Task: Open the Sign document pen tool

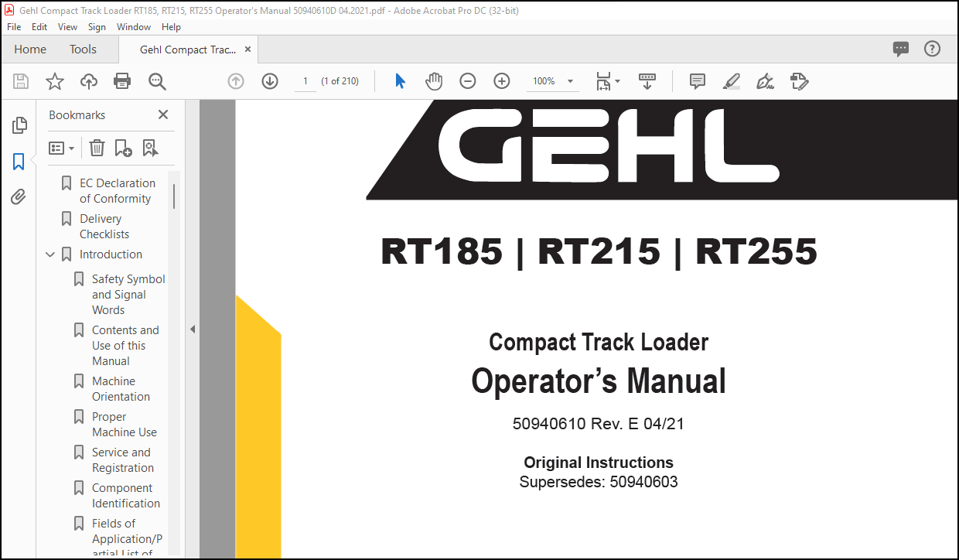Action: tap(766, 81)
